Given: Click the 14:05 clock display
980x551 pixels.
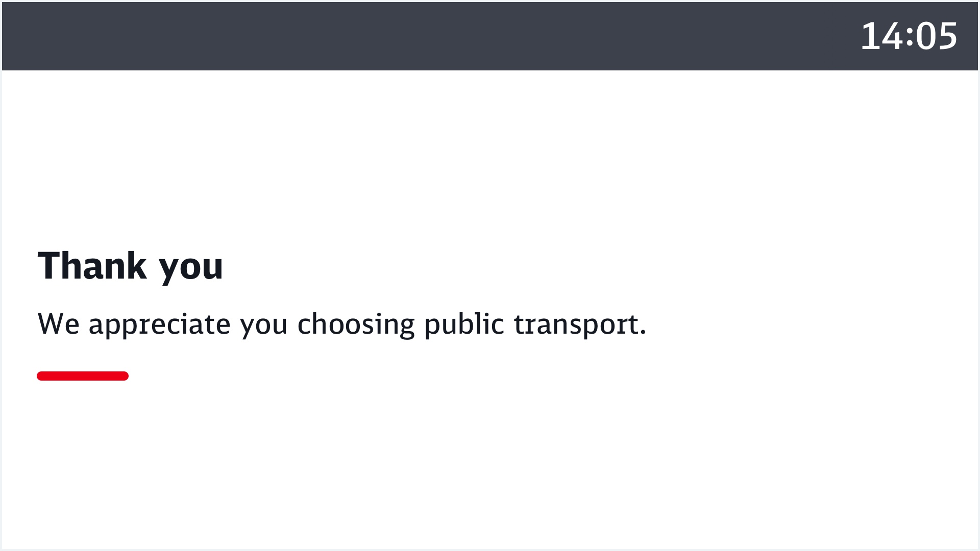Looking at the screenshot, I should 909,36.
